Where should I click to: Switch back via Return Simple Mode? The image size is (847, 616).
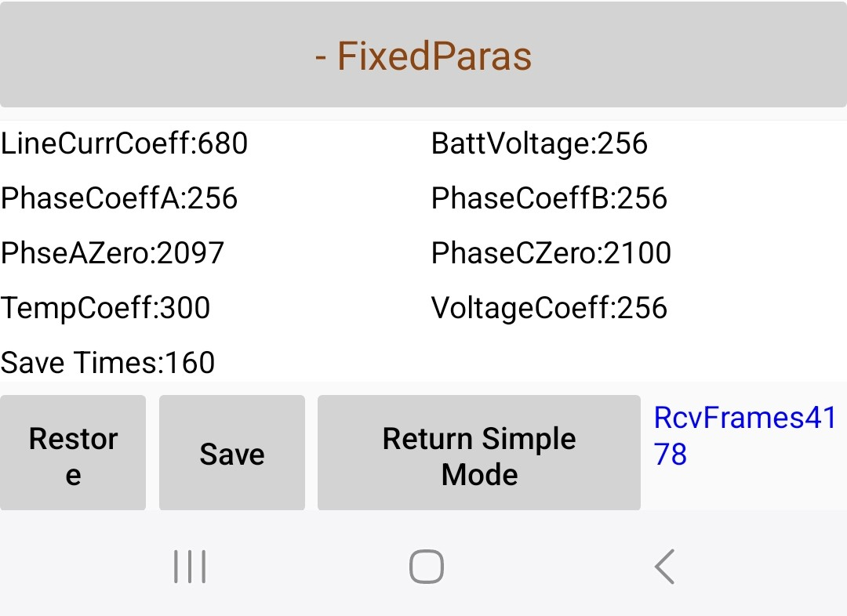[478, 455]
